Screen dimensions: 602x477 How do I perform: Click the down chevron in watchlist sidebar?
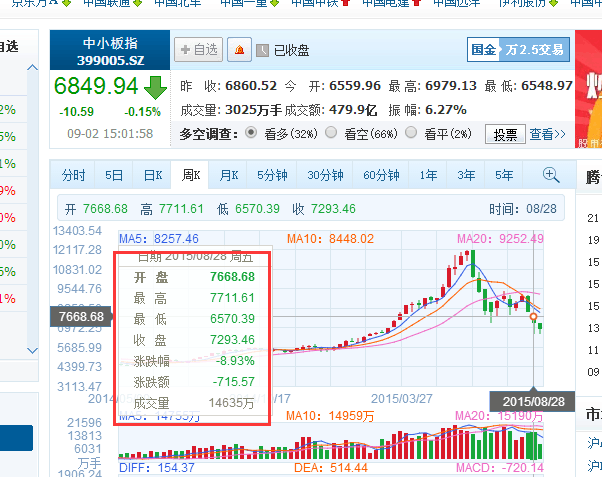click(33, 350)
